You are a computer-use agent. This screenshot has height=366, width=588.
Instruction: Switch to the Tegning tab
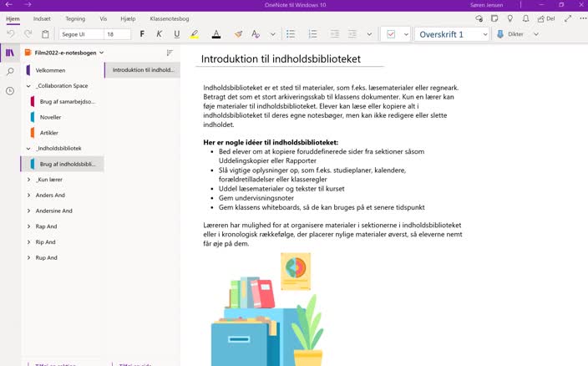pyautogui.click(x=75, y=18)
